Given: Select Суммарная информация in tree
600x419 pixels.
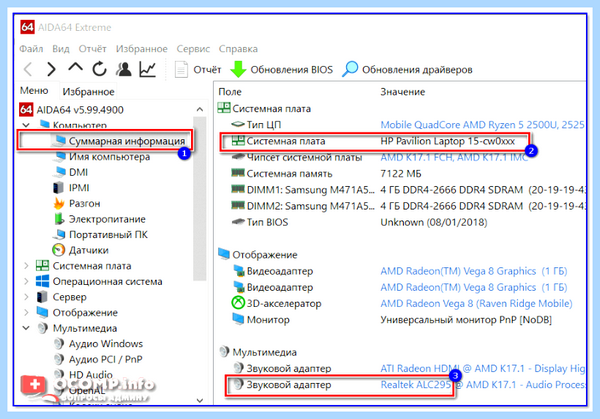Looking at the screenshot, I should [x=127, y=141].
